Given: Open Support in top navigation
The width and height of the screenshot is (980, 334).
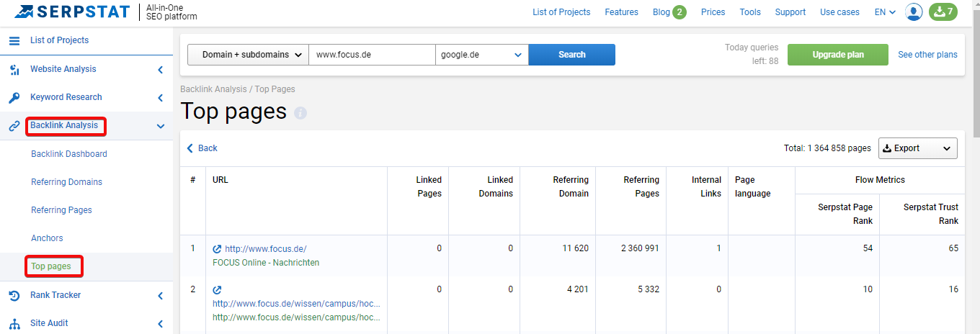Looking at the screenshot, I should (x=790, y=12).
